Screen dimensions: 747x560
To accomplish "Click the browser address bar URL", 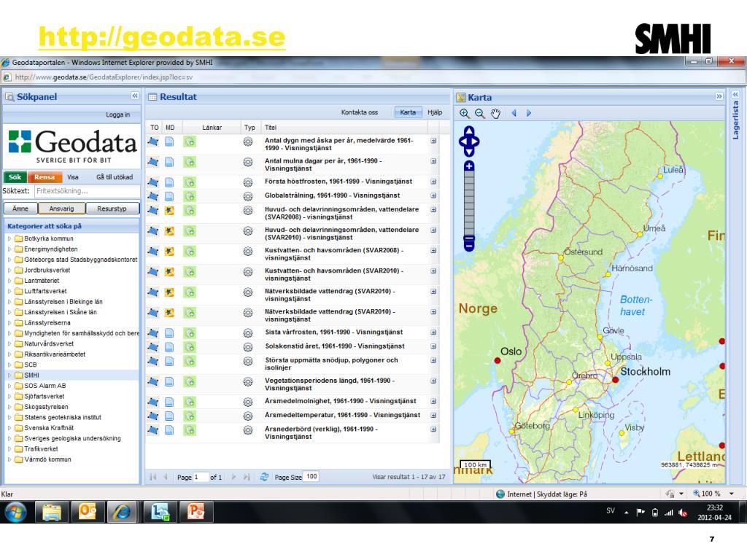I will [104, 77].
